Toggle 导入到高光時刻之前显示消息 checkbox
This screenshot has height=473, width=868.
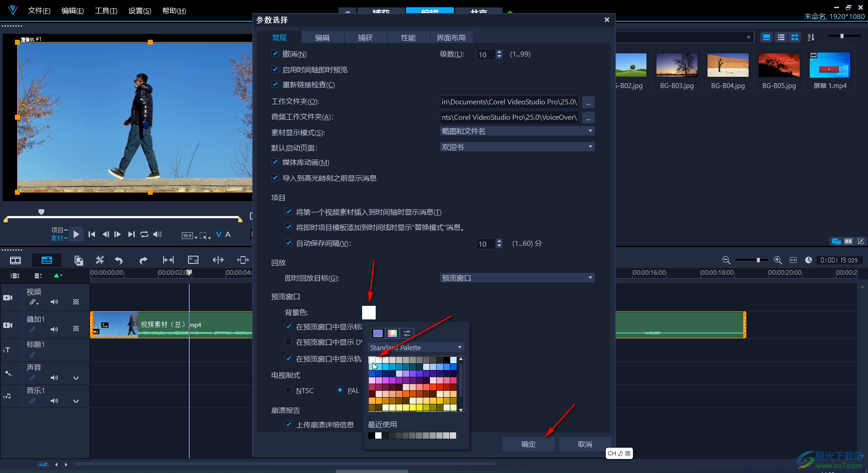click(275, 178)
